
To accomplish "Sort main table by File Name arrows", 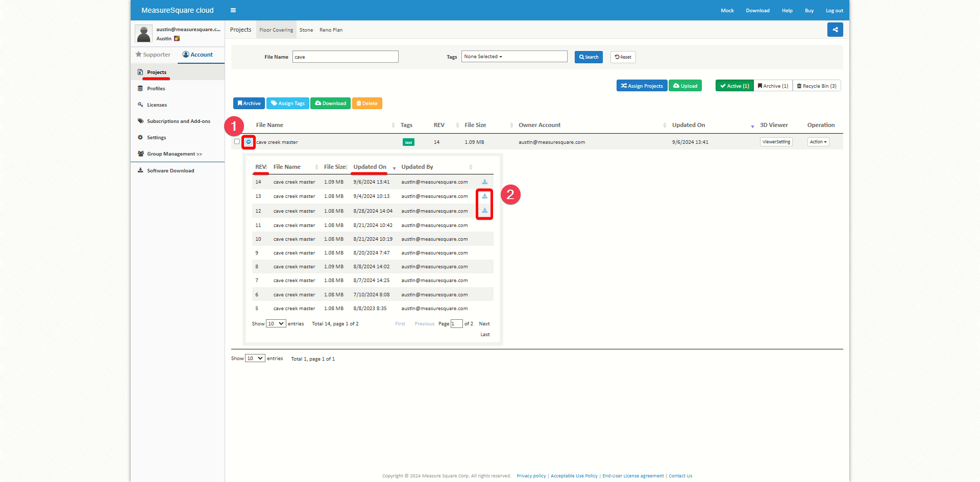I will click(x=393, y=125).
